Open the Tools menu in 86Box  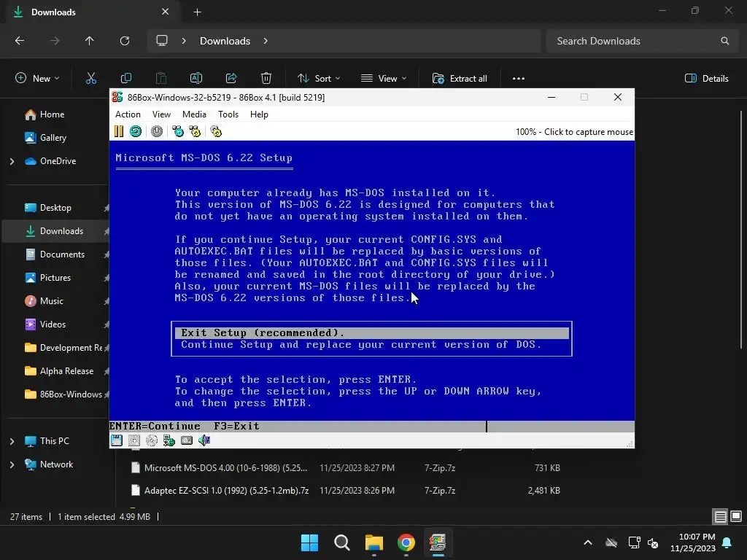(x=228, y=114)
